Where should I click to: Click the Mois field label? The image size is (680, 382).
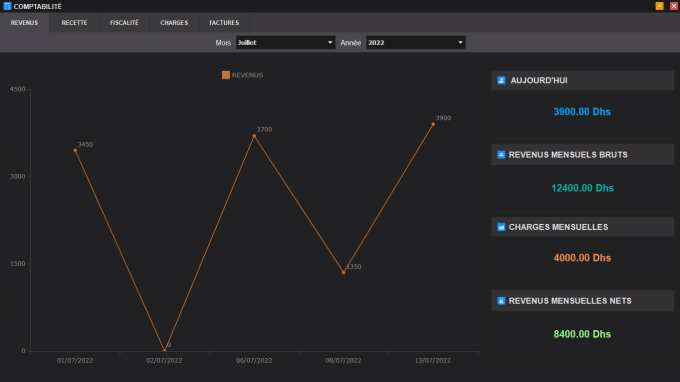pos(223,43)
